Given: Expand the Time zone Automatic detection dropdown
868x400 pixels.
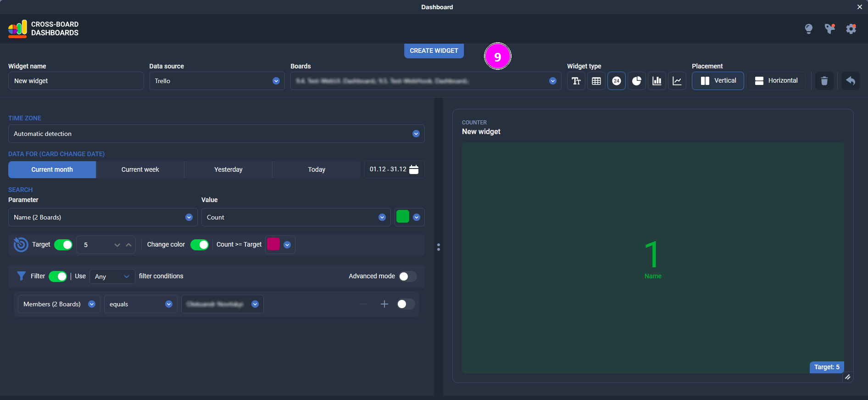Looking at the screenshot, I should [x=216, y=134].
